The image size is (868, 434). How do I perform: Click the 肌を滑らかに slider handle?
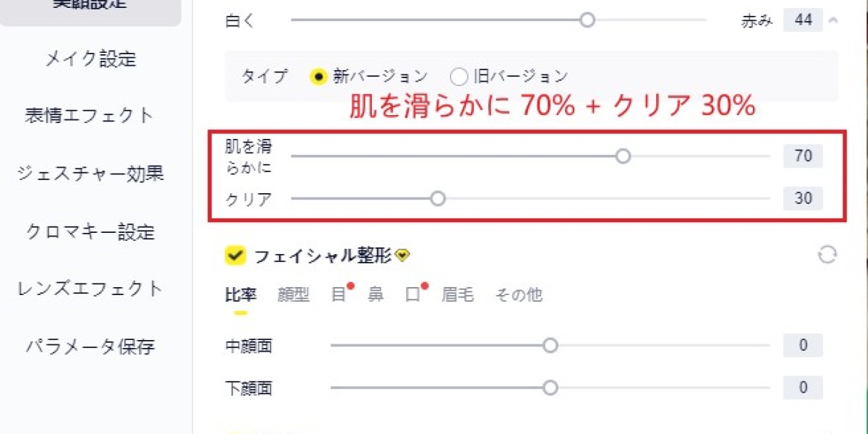(x=624, y=156)
